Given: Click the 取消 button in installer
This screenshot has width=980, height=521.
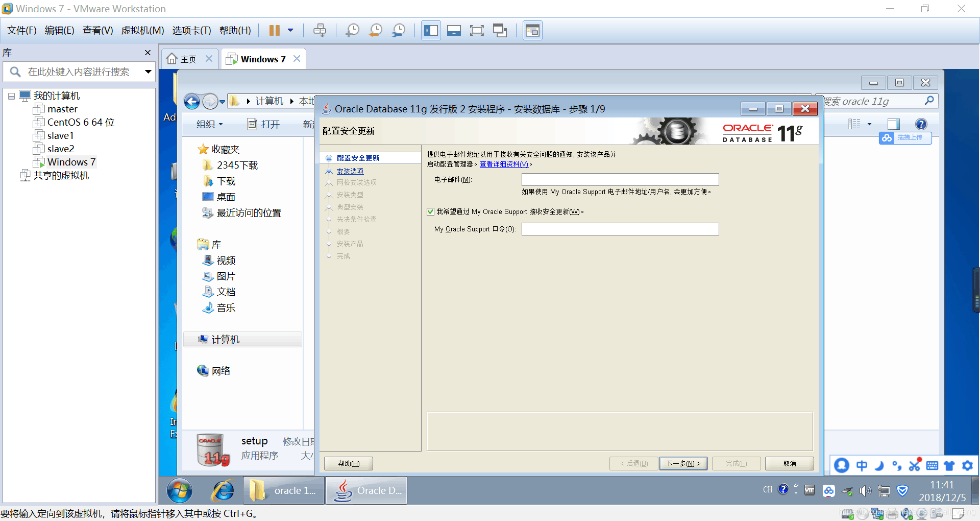Looking at the screenshot, I should click(790, 463).
